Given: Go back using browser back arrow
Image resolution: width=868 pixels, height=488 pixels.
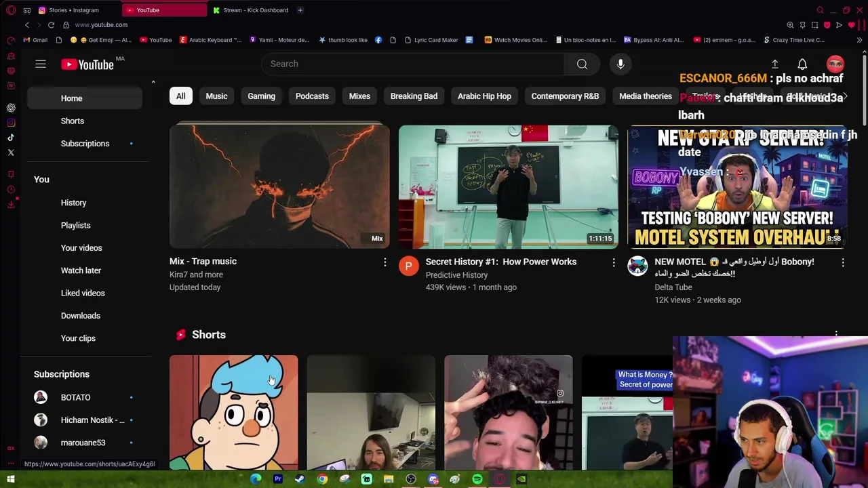Looking at the screenshot, I should (x=27, y=25).
